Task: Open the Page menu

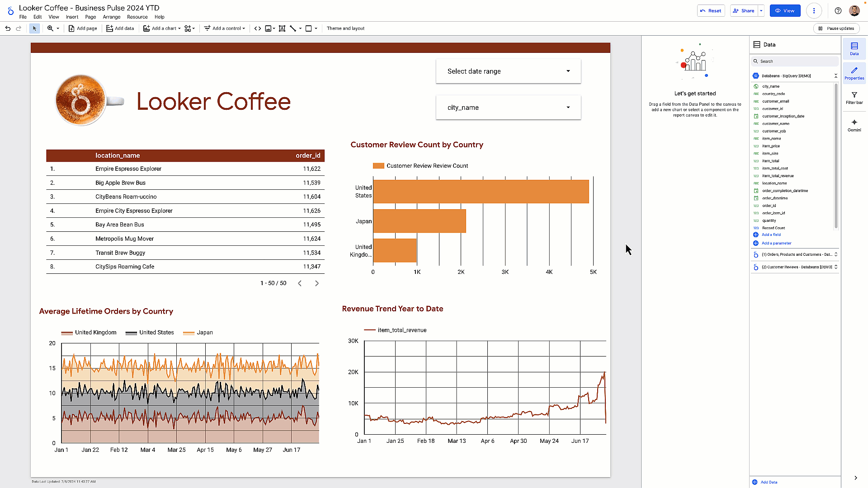Action: pos(90,17)
